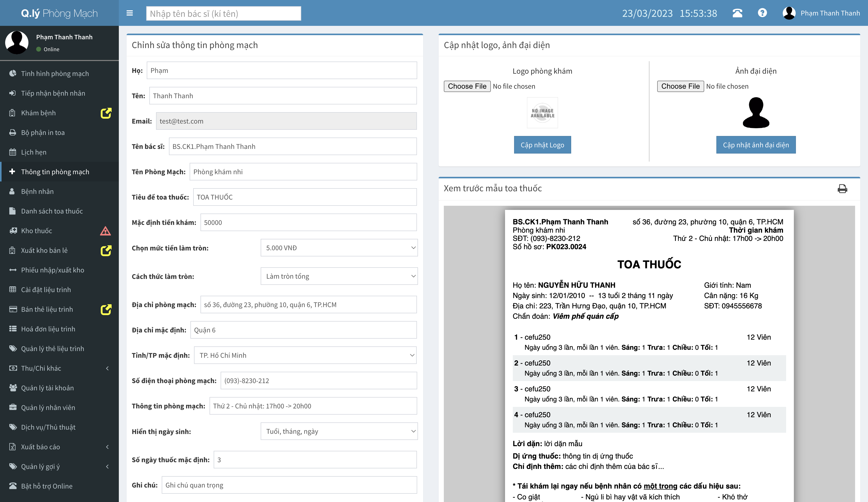Choose File for Logo phòng khám
Image resolution: width=868 pixels, height=502 pixels.
[x=467, y=86]
